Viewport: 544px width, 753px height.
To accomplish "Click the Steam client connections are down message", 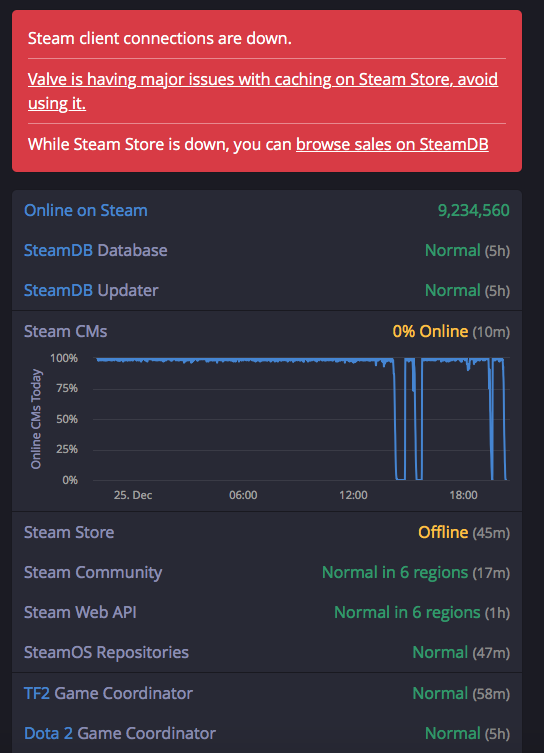I will (x=160, y=38).
